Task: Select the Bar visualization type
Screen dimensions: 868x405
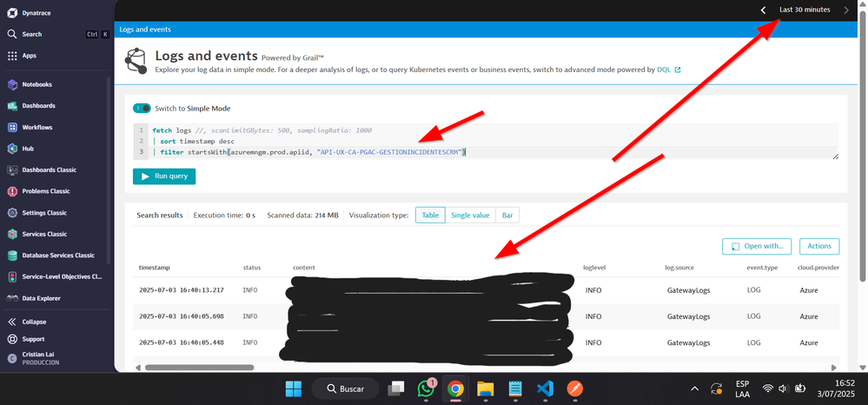Action: coord(507,216)
